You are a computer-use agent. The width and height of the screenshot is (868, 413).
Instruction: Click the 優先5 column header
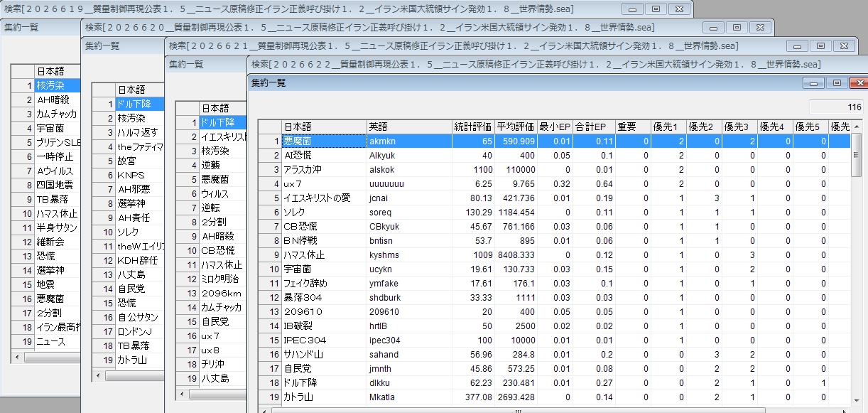pyautogui.click(x=810, y=127)
